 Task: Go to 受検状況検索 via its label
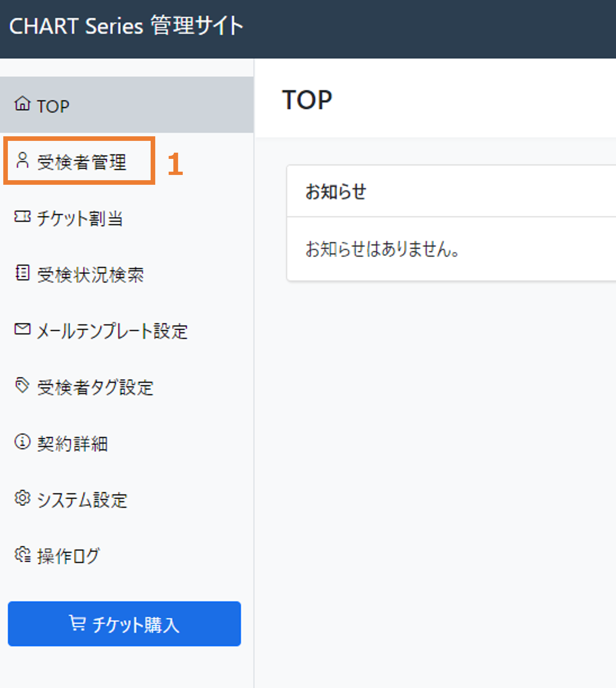point(90,275)
